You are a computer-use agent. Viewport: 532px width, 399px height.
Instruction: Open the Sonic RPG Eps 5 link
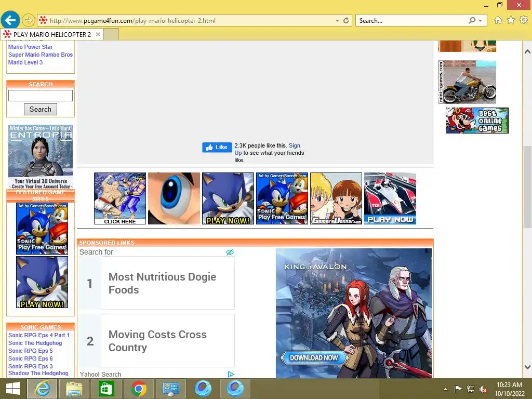click(x=31, y=351)
